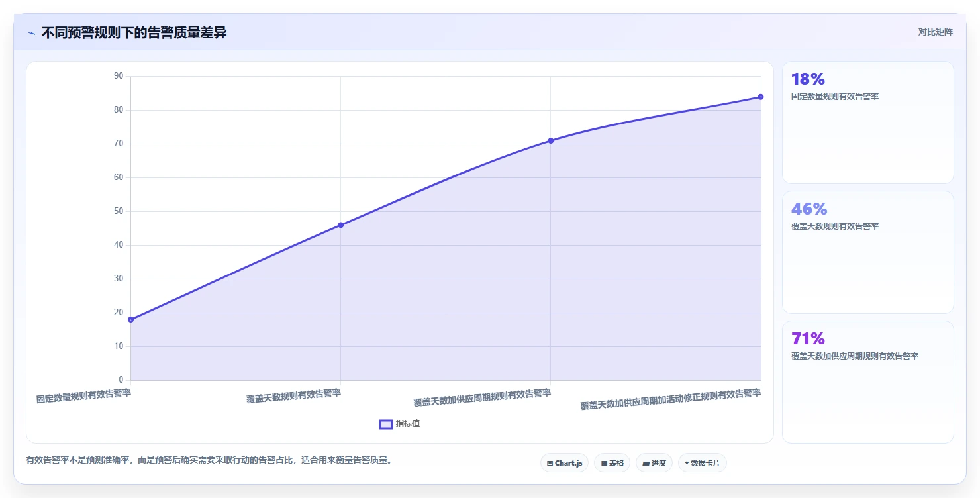Image resolution: width=980 pixels, height=498 pixels.
Task: Click x-axis label 固定数量规则有效告警率
Action: click(x=83, y=396)
